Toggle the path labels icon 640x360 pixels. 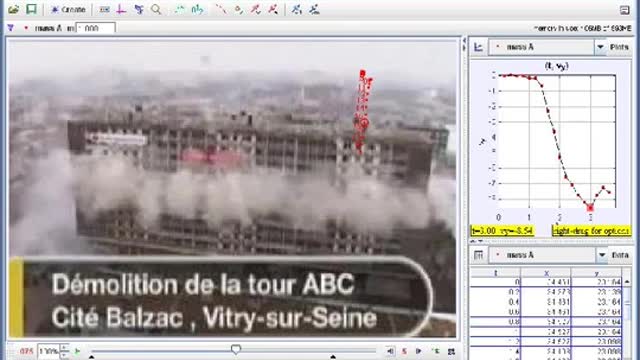tap(198, 9)
